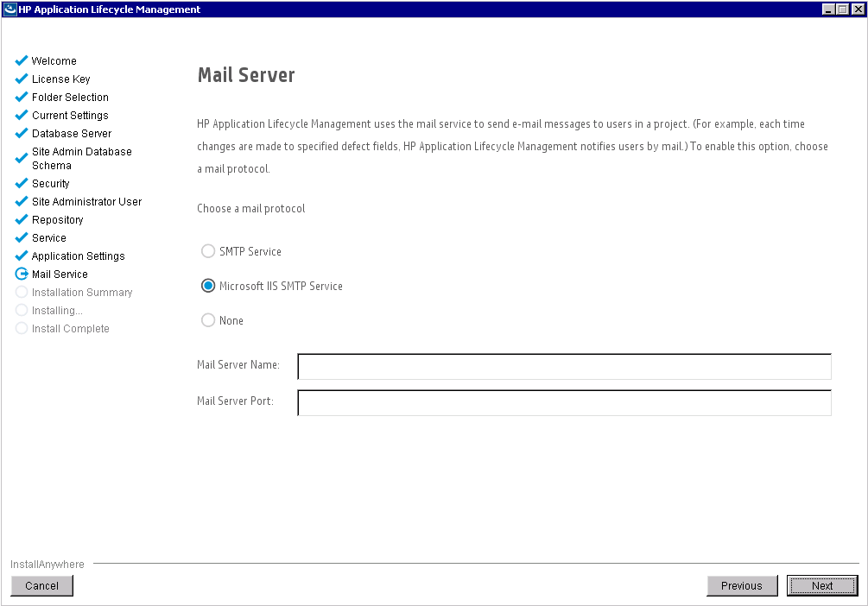Click the 'Mail Server Name:' label
Image resolution: width=868 pixels, height=606 pixels.
click(238, 364)
